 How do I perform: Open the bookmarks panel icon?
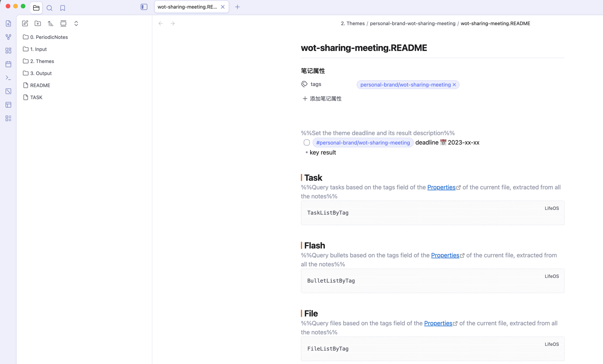tap(63, 8)
